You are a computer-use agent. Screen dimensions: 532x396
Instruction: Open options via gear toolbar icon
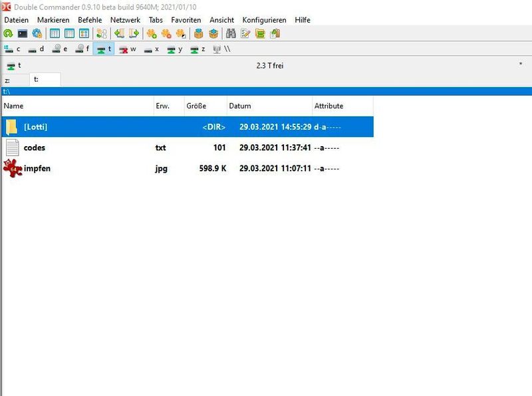[x=37, y=34]
